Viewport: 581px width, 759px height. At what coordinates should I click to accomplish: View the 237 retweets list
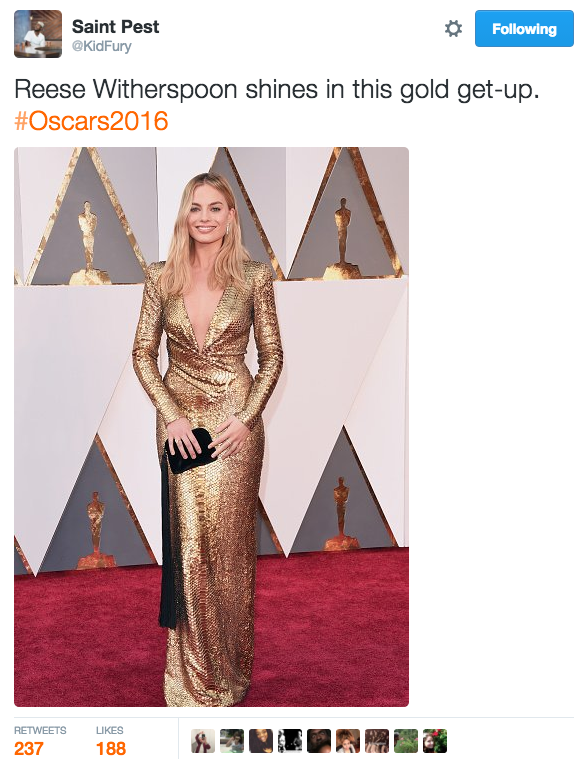click(29, 748)
